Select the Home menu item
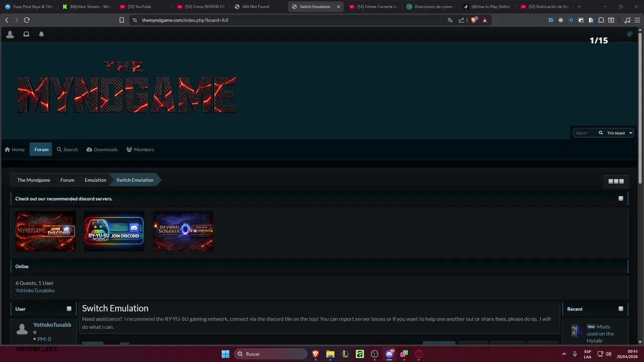 click(x=15, y=149)
